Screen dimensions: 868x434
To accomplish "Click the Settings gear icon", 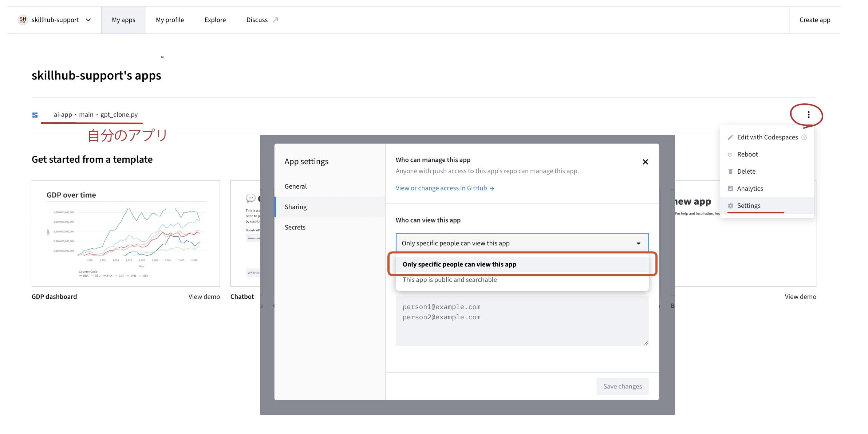I will tap(730, 206).
